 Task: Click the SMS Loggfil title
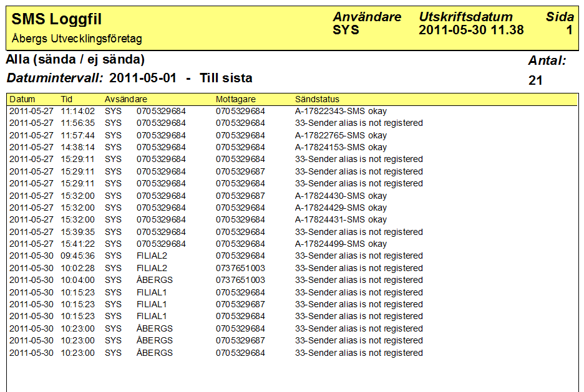pos(56,19)
